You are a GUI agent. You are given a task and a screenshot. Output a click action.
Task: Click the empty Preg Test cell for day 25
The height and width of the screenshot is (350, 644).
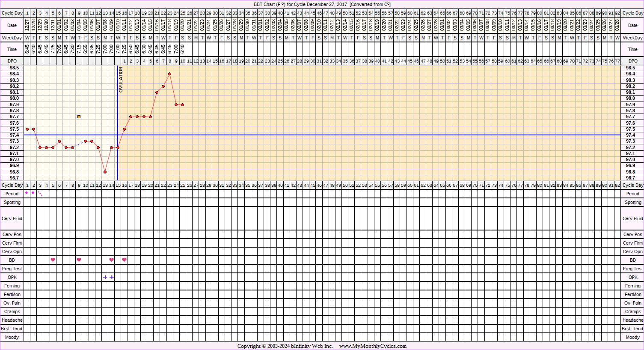183,269
